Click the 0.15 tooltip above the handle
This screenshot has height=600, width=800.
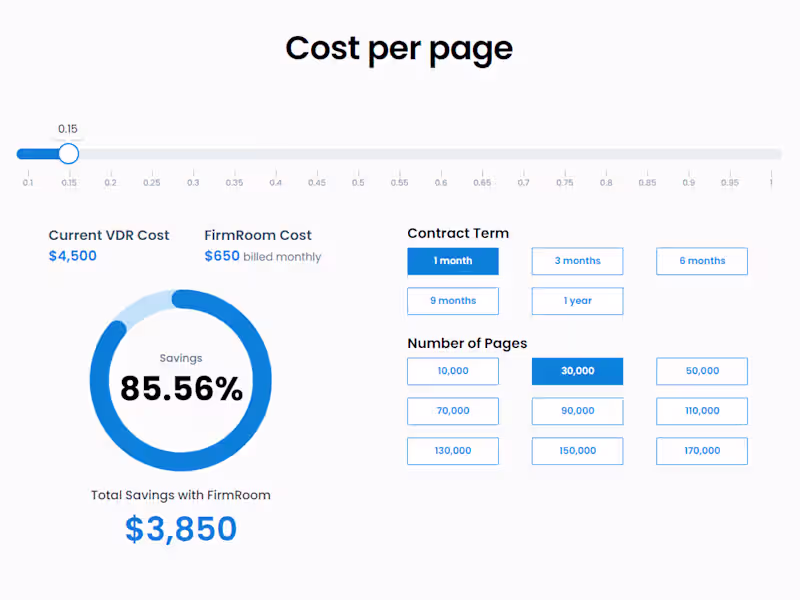tap(68, 129)
